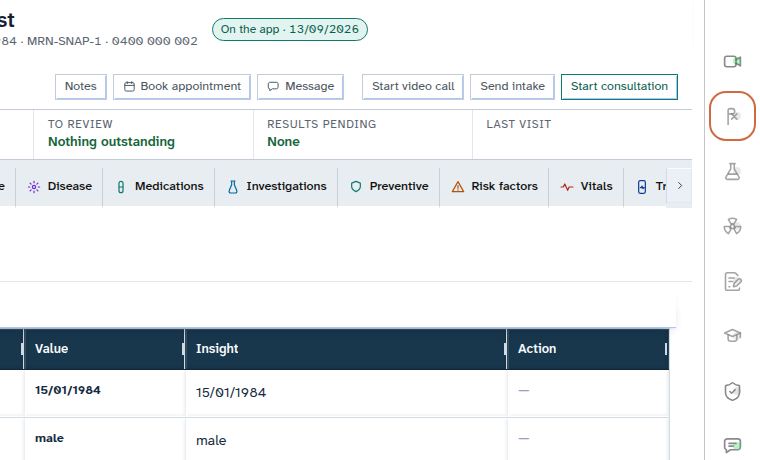Switch to the Vitals tab

[586, 187]
